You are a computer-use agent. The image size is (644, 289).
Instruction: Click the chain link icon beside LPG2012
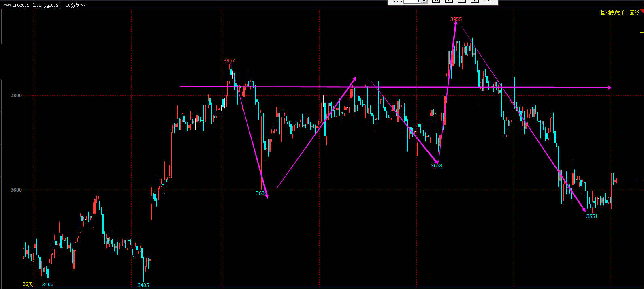7,5
